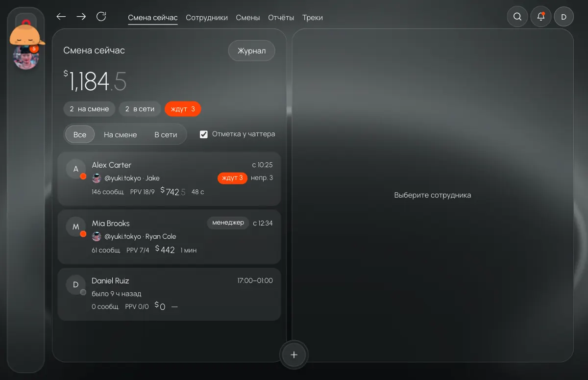Switch filter to "На смене"
The height and width of the screenshot is (380, 588).
click(121, 134)
